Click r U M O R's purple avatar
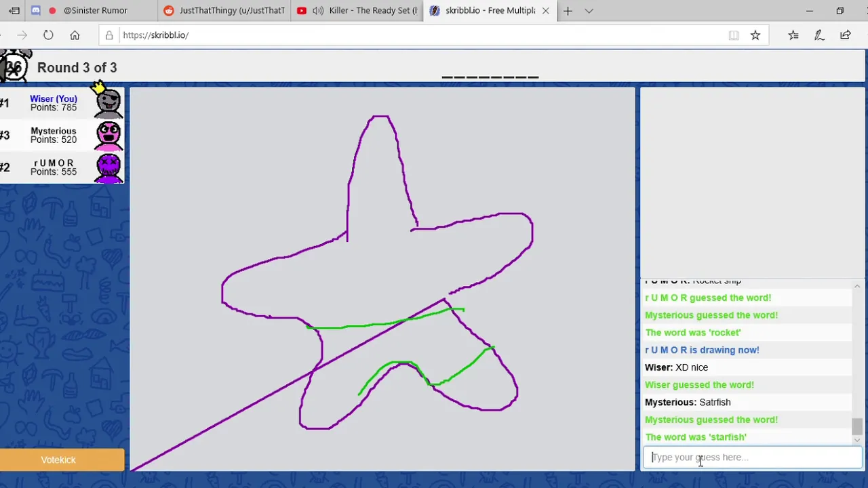The image size is (868, 488). pyautogui.click(x=108, y=167)
